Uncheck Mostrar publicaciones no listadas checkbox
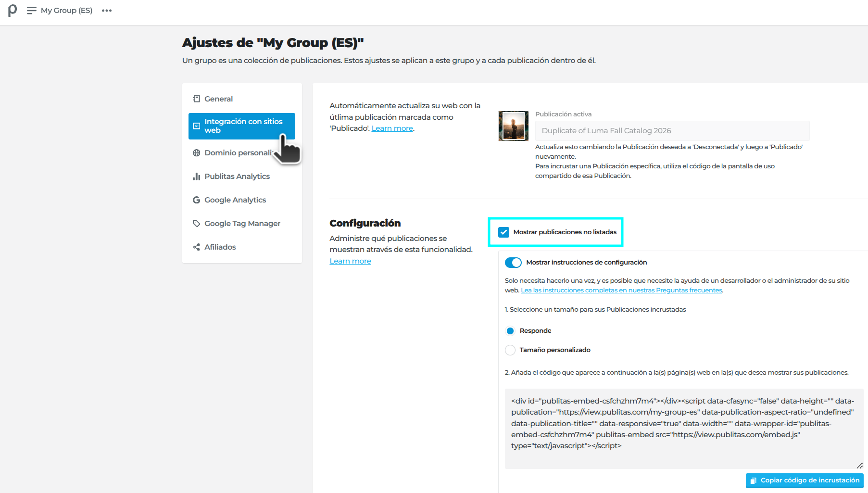 503,232
